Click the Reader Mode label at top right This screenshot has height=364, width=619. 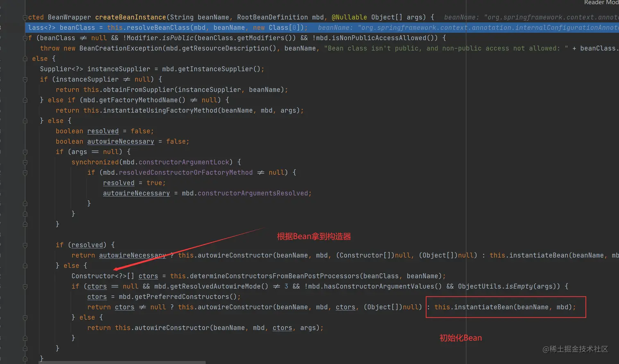(601, 2)
